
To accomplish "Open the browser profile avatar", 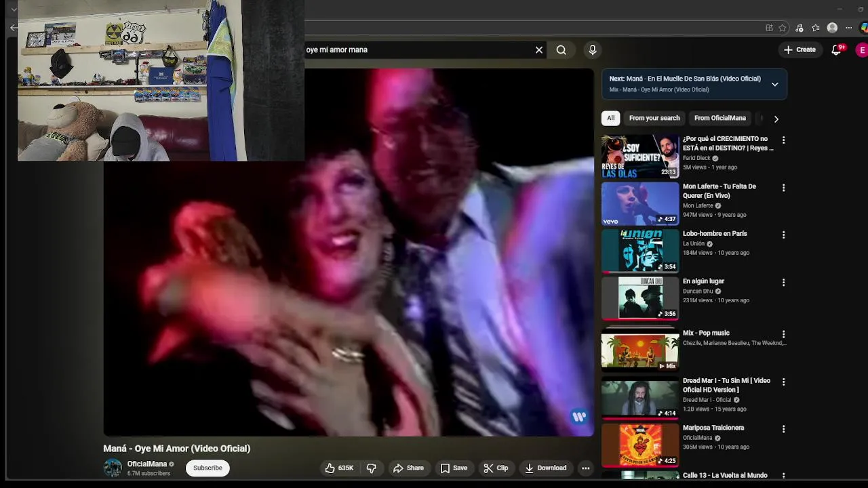I will [x=832, y=28].
